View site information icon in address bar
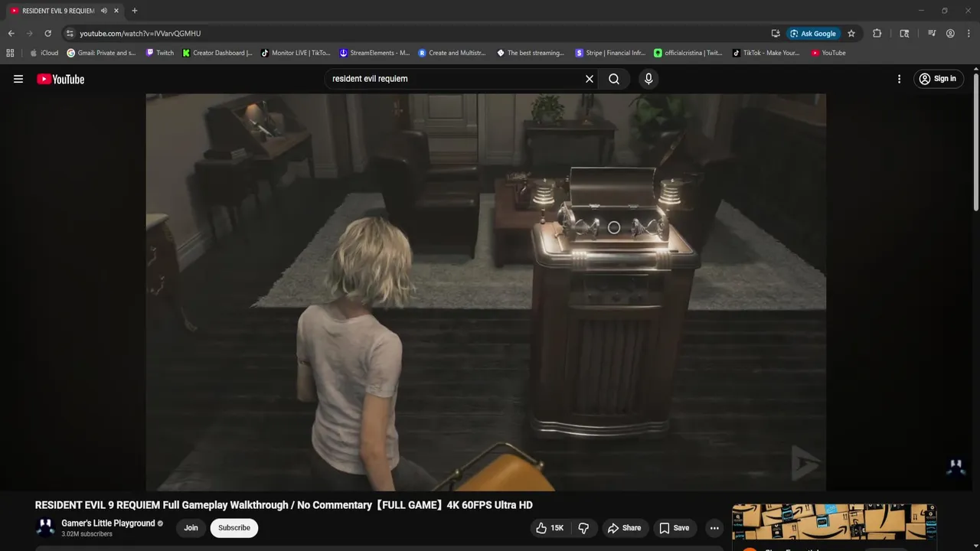 pos(70,34)
